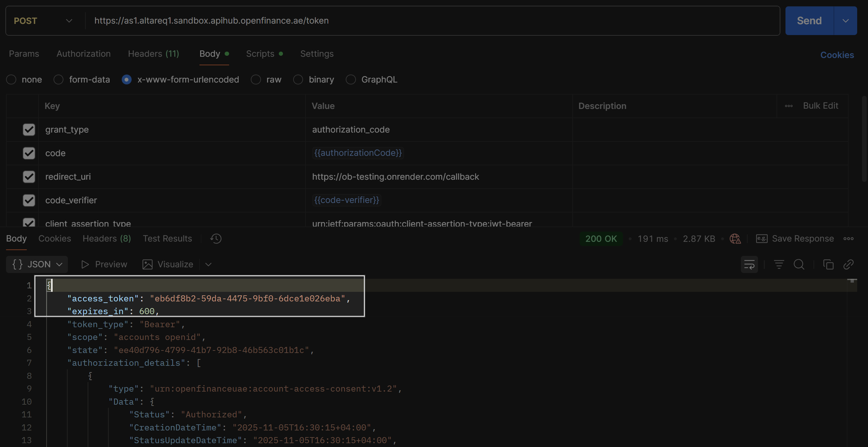Select the raw body type radio
Viewport: 868px width, 447px height.
(x=256, y=80)
